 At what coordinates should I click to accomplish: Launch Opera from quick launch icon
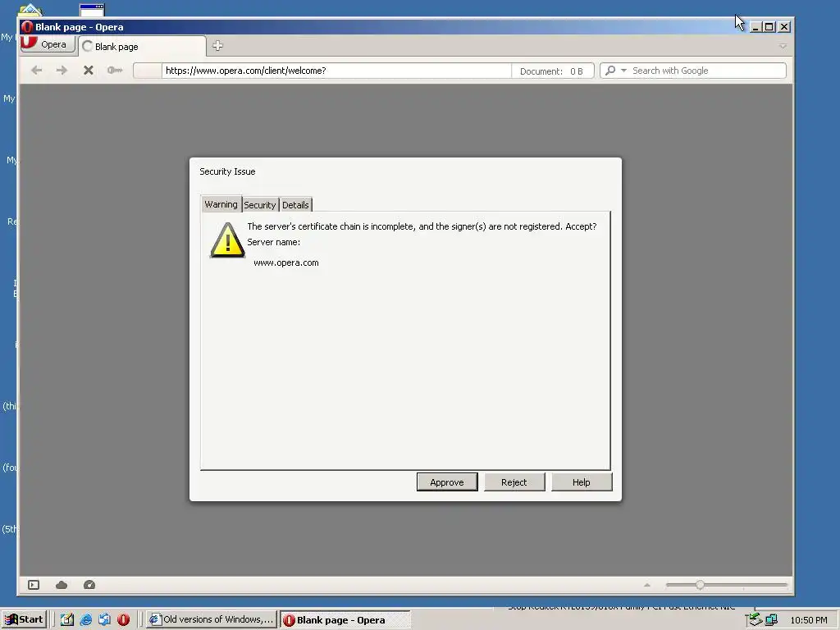pyautogui.click(x=124, y=620)
